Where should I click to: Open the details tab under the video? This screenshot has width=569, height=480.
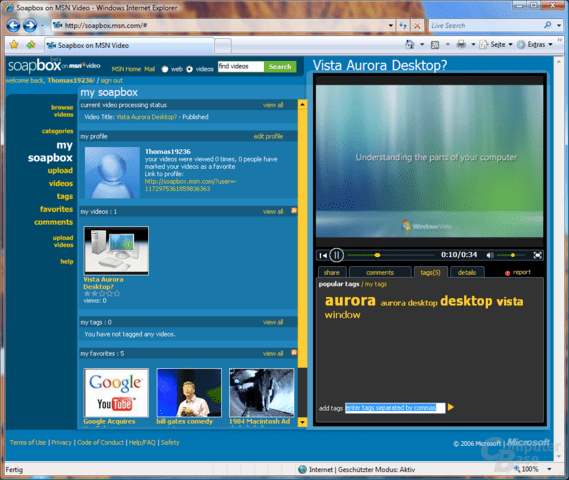[467, 272]
